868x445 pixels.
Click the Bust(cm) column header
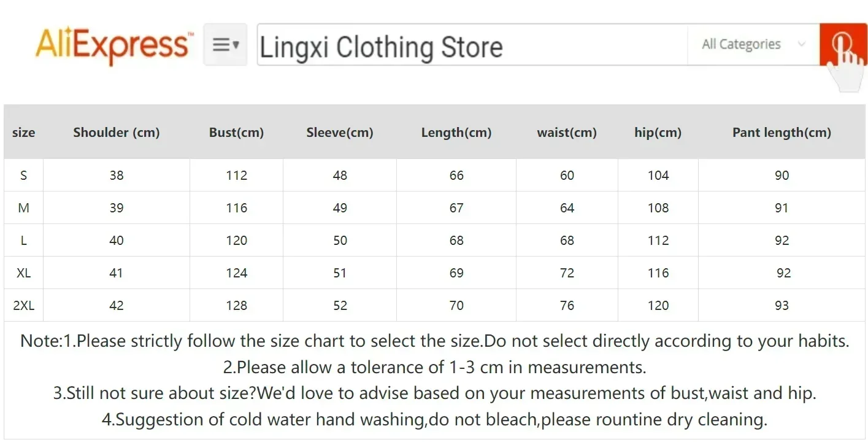pyautogui.click(x=236, y=133)
